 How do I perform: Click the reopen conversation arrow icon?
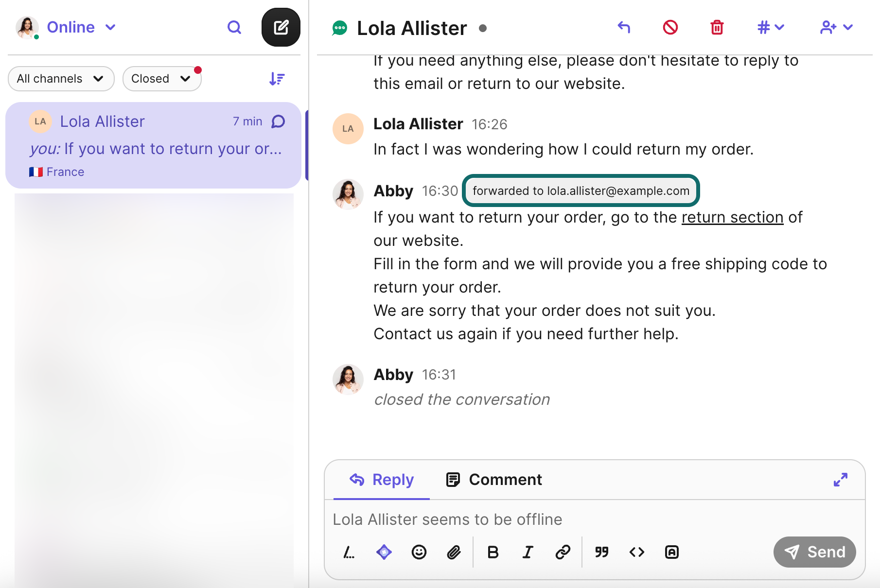[x=624, y=27]
